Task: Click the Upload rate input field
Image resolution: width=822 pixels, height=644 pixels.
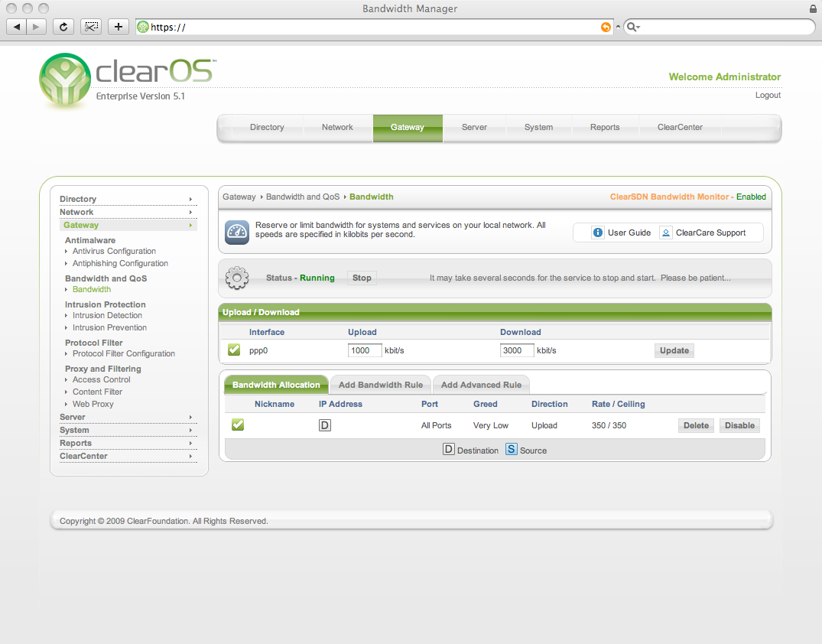Action: coord(364,350)
